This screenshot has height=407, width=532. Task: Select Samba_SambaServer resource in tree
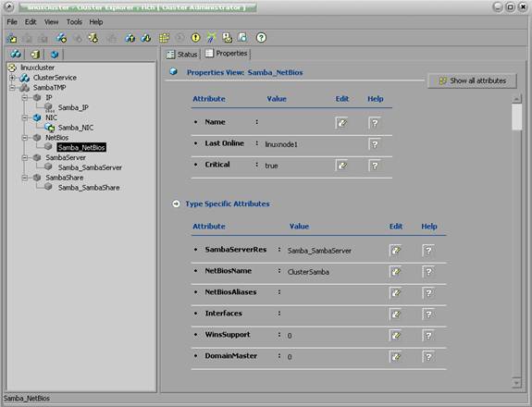click(90, 167)
